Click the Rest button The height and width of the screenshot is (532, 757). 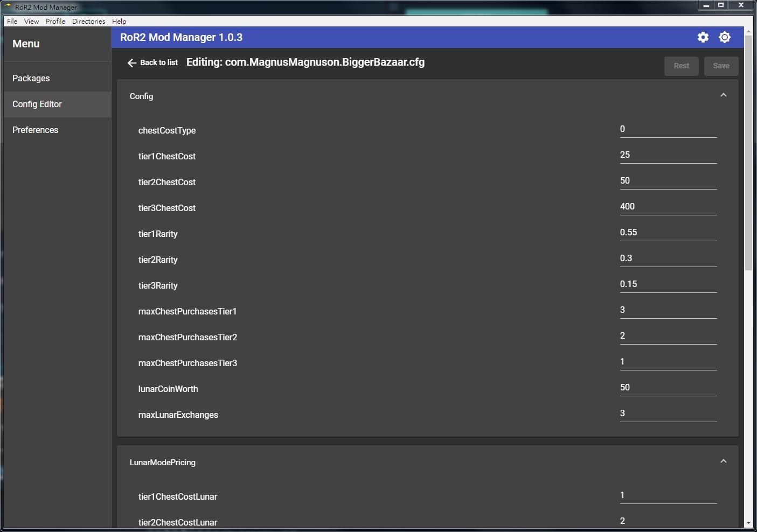(x=681, y=66)
